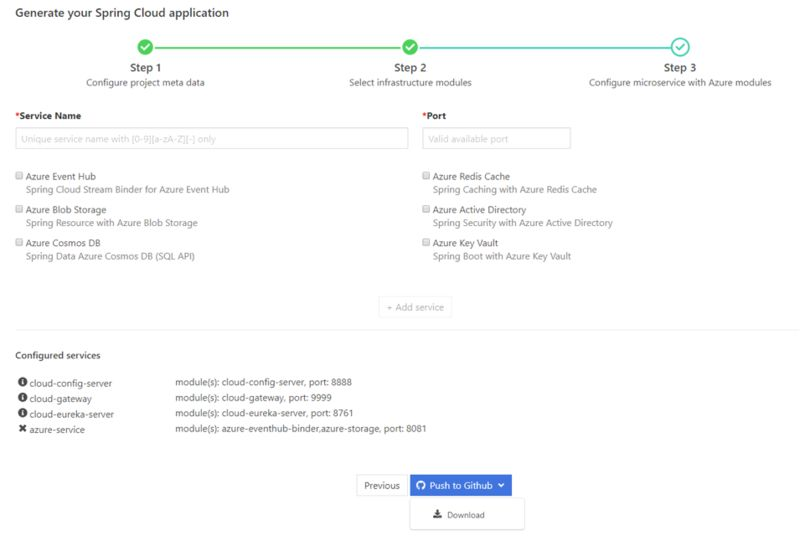Tick the Azure Active Directory checkbox
This screenshot has height=546, width=800.
(x=426, y=209)
